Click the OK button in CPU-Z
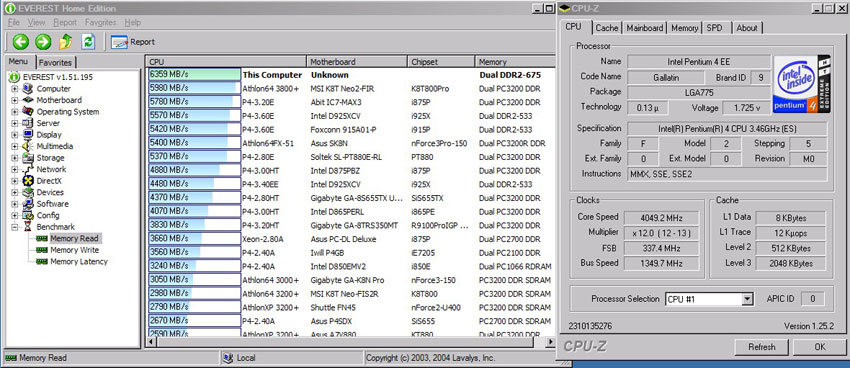 pos(819,347)
